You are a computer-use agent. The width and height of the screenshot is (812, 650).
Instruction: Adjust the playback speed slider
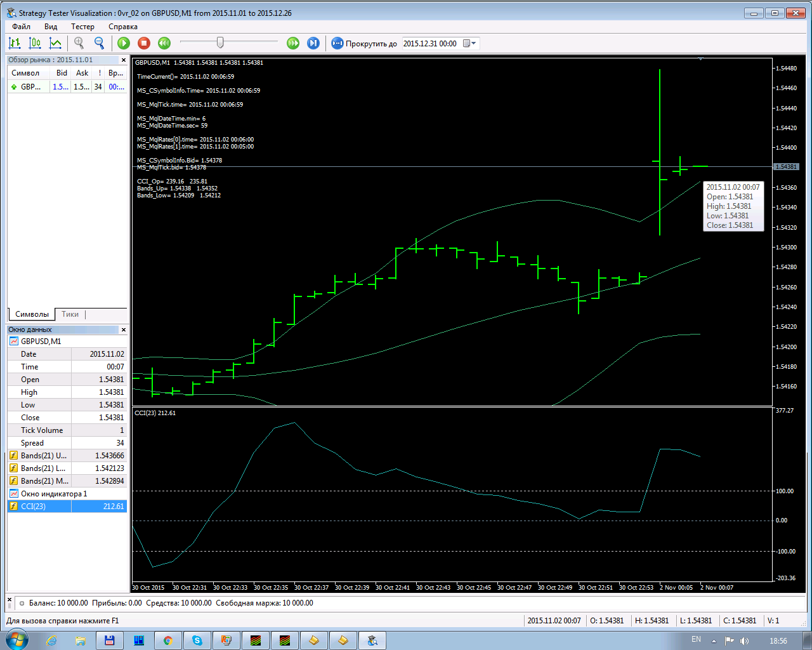coord(220,43)
